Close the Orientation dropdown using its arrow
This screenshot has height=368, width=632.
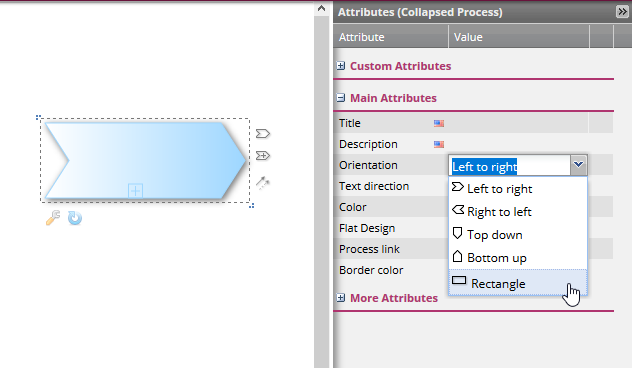coord(578,165)
